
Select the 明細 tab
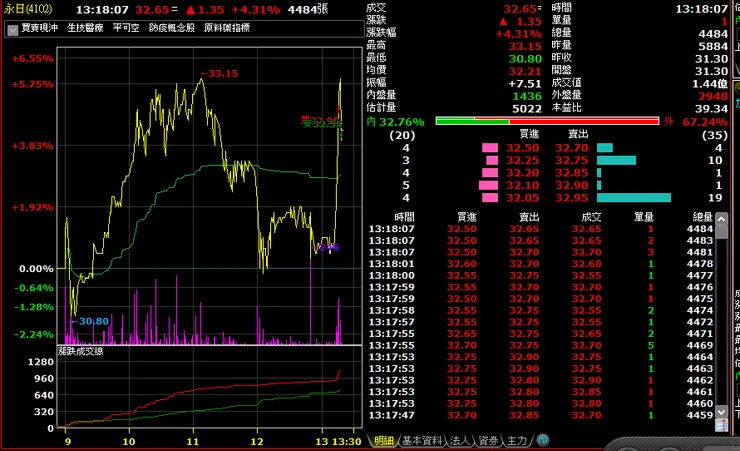(384, 441)
